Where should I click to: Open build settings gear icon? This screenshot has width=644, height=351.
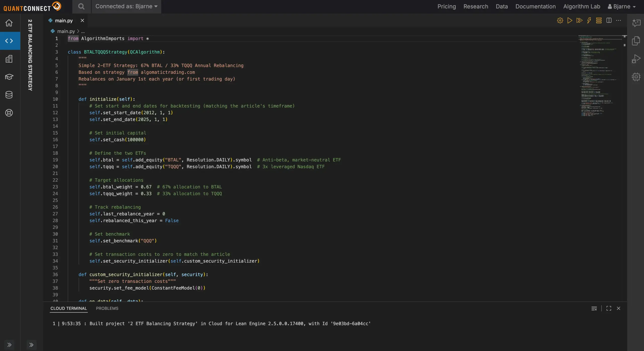[x=560, y=20]
